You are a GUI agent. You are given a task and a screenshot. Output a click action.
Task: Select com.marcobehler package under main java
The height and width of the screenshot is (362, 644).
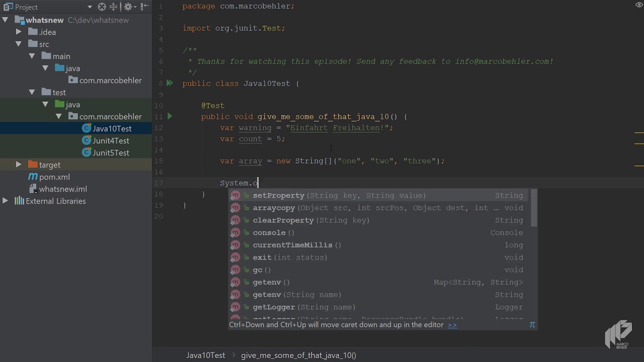click(110, 80)
